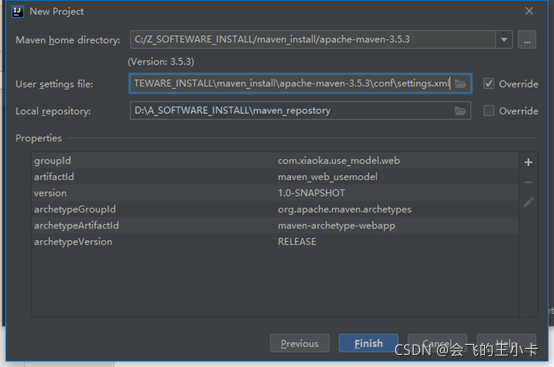This screenshot has width=554, height=367.
Task: Click the Help button
Action: (x=506, y=343)
